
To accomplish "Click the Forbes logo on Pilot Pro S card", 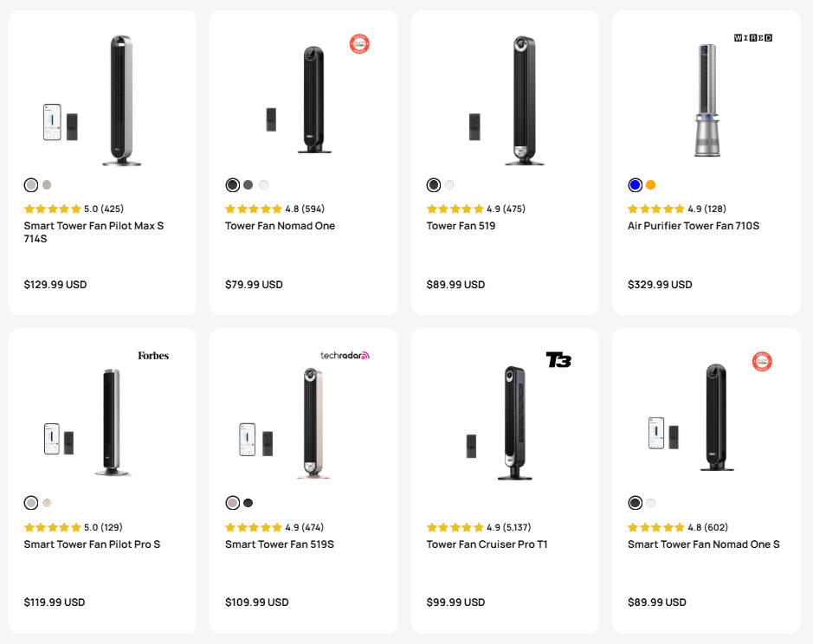I will tap(153, 356).
